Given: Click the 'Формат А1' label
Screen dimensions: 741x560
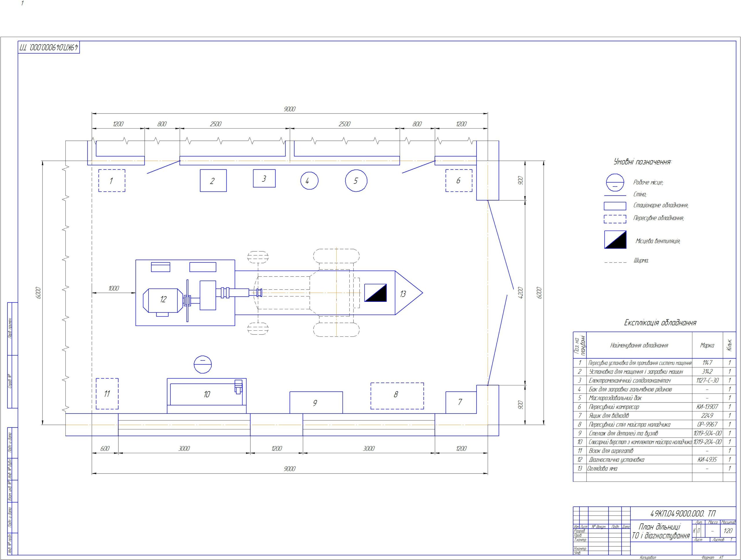Looking at the screenshot, I should pyautogui.click(x=713, y=558).
